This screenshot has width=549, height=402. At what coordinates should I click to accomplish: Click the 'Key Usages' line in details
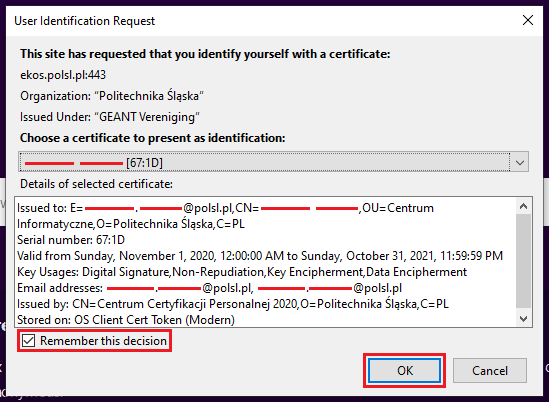click(x=242, y=272)
